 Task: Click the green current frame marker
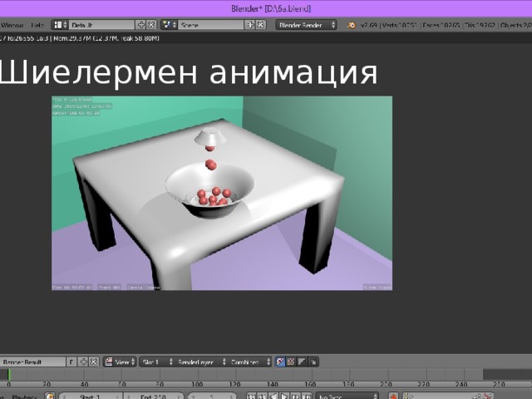(9, 375)
